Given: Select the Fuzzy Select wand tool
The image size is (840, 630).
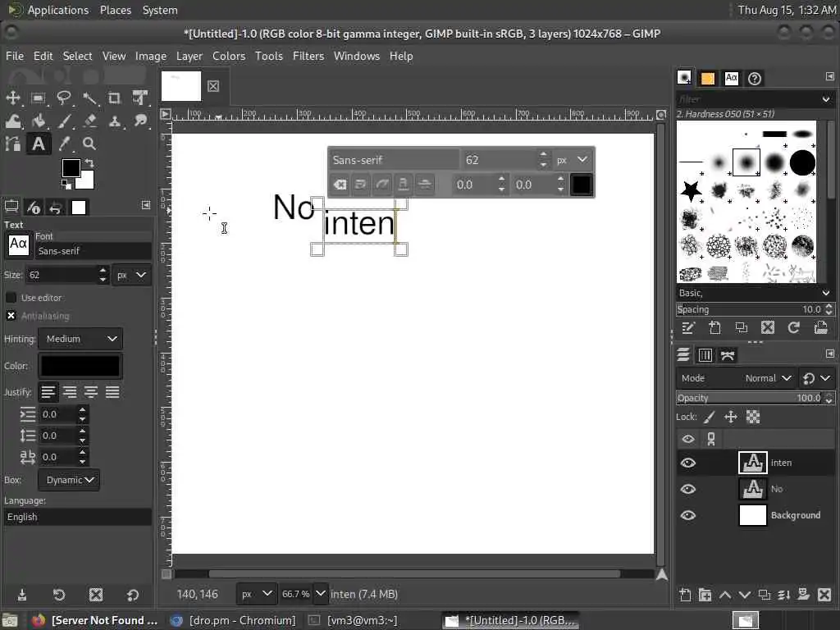Looking at the screenshot, I should (x=89, y=98).
